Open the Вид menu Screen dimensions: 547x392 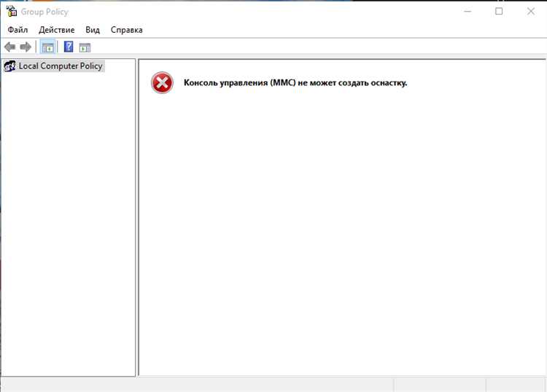tap(93, 30)
